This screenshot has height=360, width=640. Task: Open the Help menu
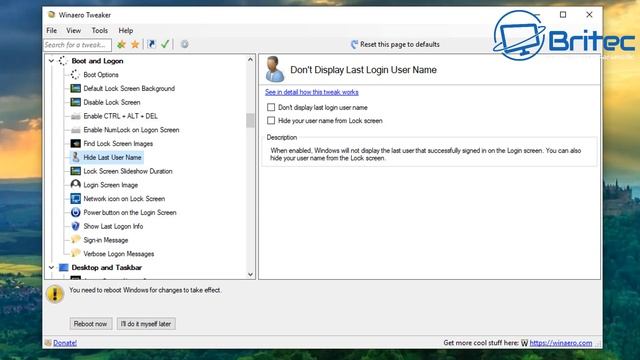click(x=126, y=31)
